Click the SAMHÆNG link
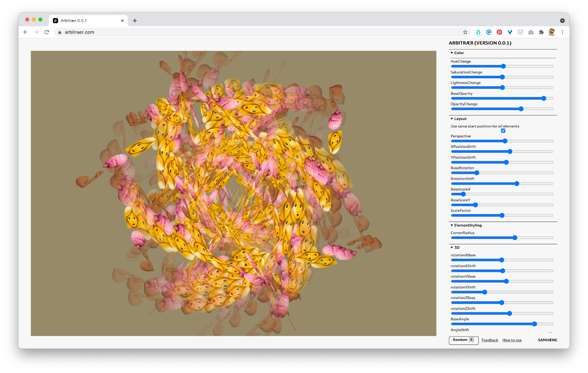The height and width of the screenshot is (373, 588). pyautogui.click(x=547, y=340)
